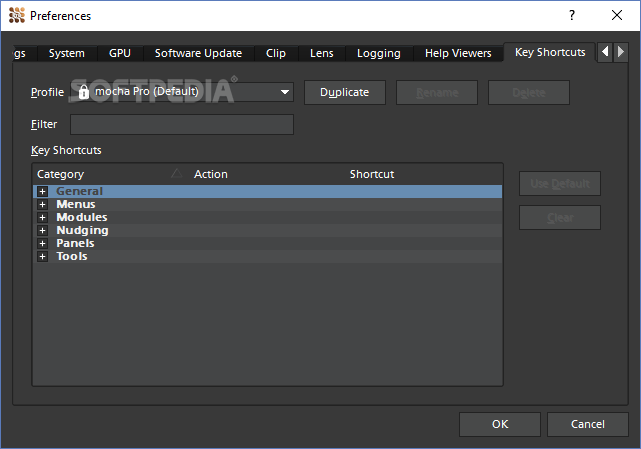
Task: Click the Delete profile button
Action: [x=529, y=92]
